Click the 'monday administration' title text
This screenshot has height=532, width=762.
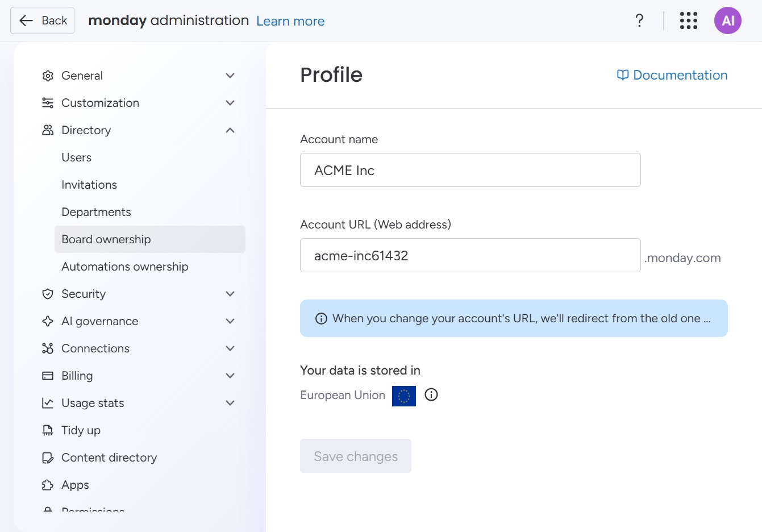coord(169,20)
